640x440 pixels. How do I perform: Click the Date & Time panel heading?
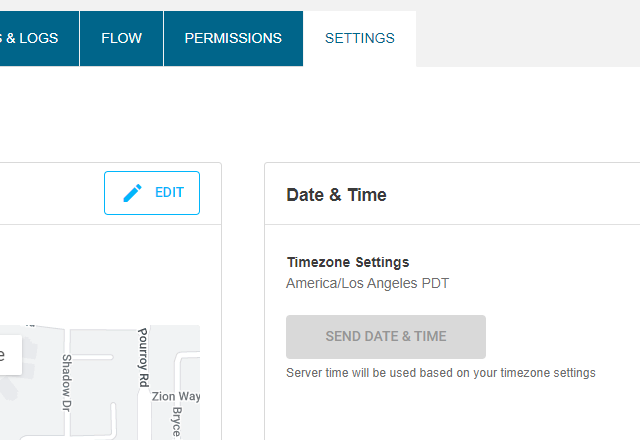pyautogui.click(x=336, y=195)
